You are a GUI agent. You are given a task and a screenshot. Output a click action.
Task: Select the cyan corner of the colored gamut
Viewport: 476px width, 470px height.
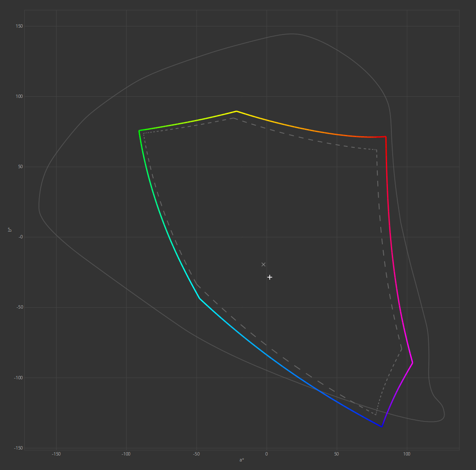point(200,298)
